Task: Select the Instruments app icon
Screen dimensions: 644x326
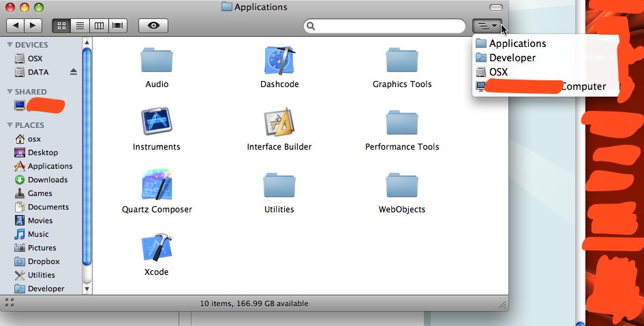Action: coord(157,121)
